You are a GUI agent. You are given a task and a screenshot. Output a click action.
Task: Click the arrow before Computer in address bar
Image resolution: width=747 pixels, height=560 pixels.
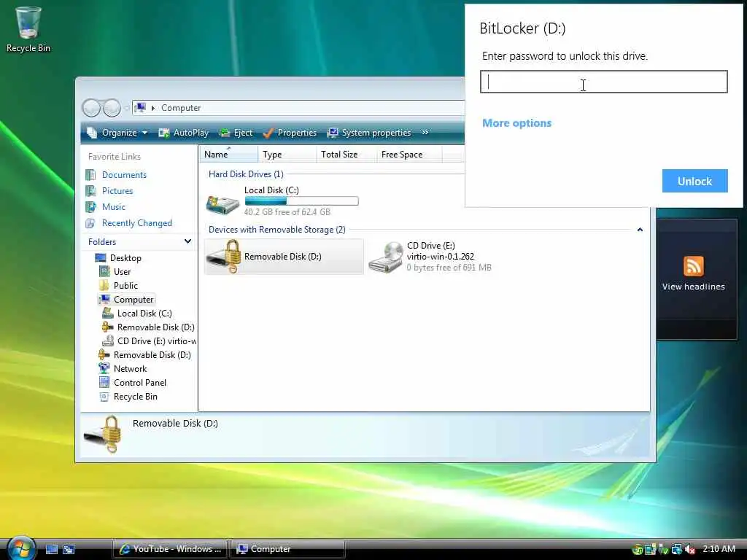[x=153, y=108]
